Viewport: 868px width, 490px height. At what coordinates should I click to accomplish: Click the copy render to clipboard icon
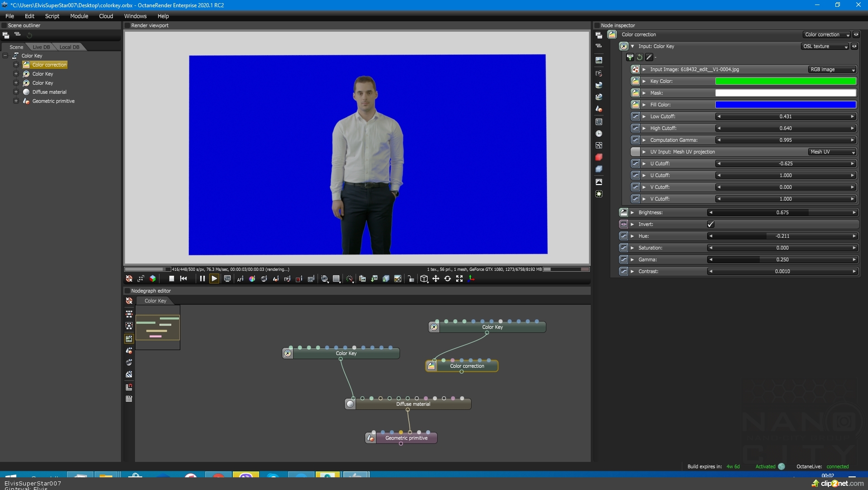(x=362, y=279)
